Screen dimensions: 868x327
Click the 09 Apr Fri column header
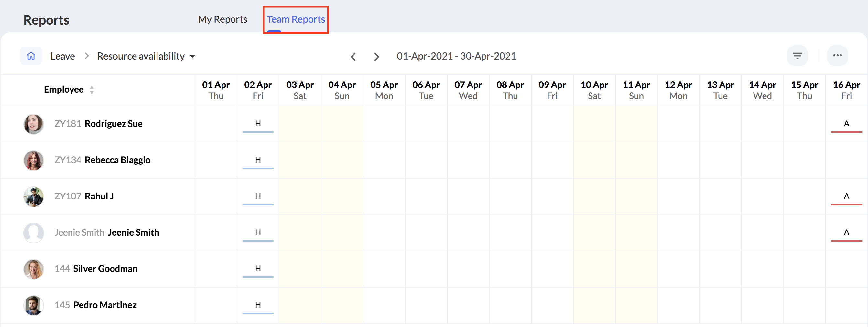click(x=552, y=90)
